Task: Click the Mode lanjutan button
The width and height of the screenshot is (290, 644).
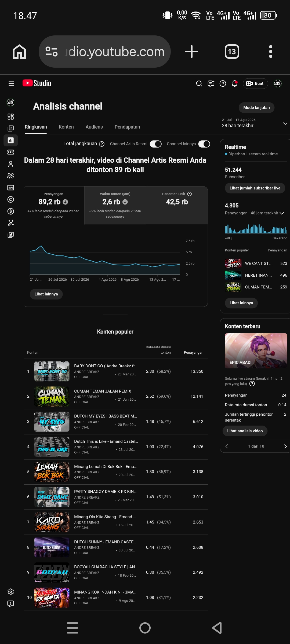Action: click(x=256, y=108)
